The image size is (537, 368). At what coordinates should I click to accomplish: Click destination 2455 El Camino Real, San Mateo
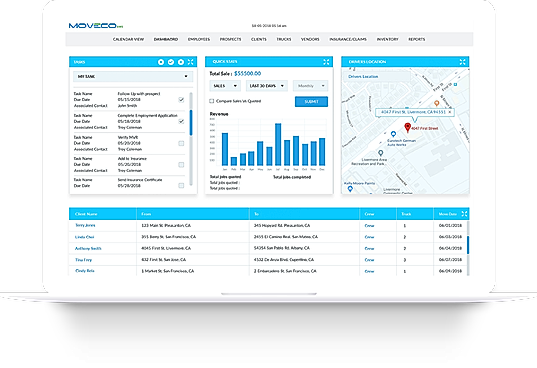[x=286, y=237]
